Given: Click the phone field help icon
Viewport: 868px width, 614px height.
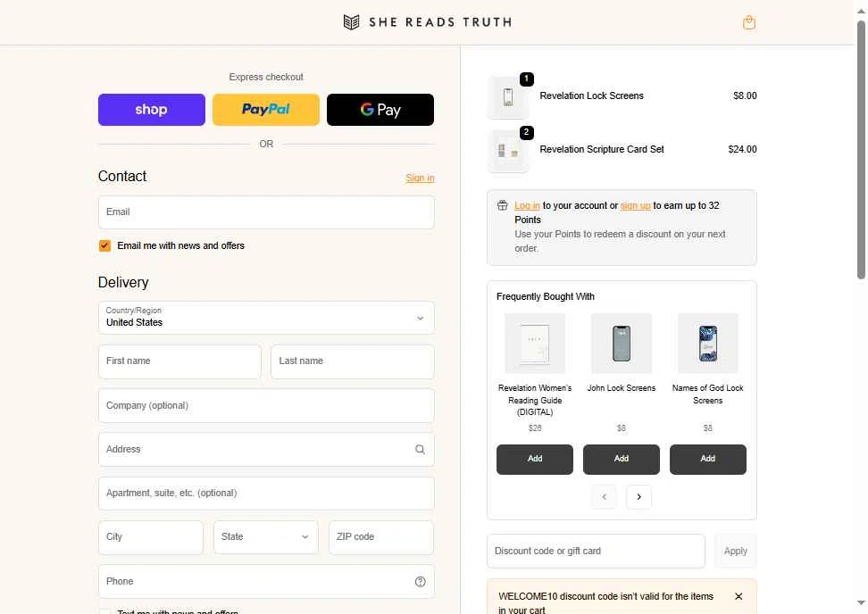Looking at the screenshot, I should point(421,582).
